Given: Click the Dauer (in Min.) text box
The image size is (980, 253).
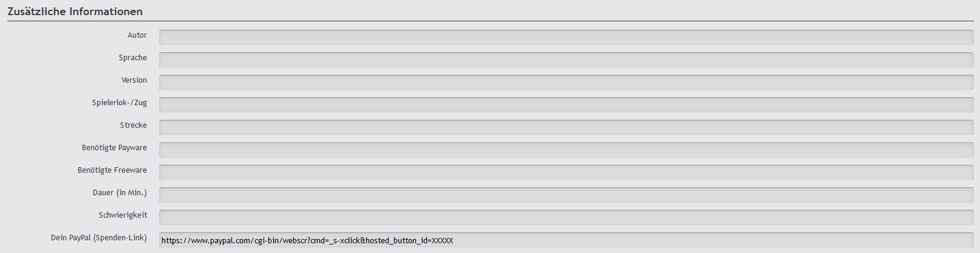Looking at the screenshot, I should (x=566, y=195).
